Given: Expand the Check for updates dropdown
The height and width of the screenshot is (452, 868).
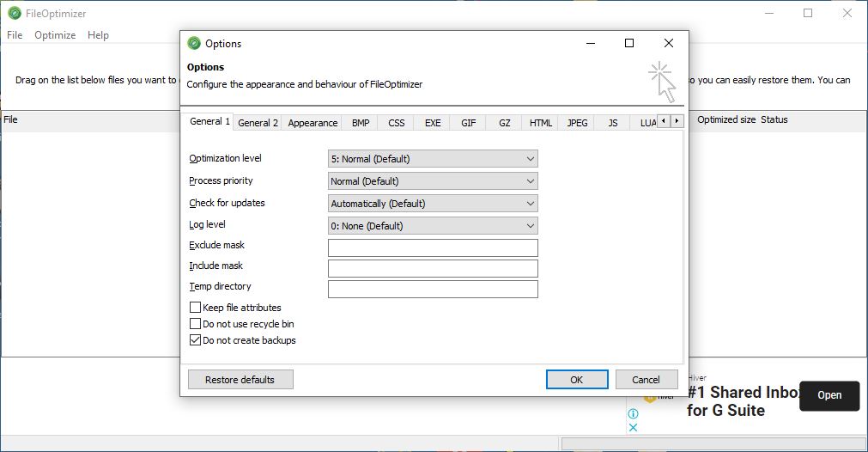Looking at the screenshot, I should click(433, 204).
